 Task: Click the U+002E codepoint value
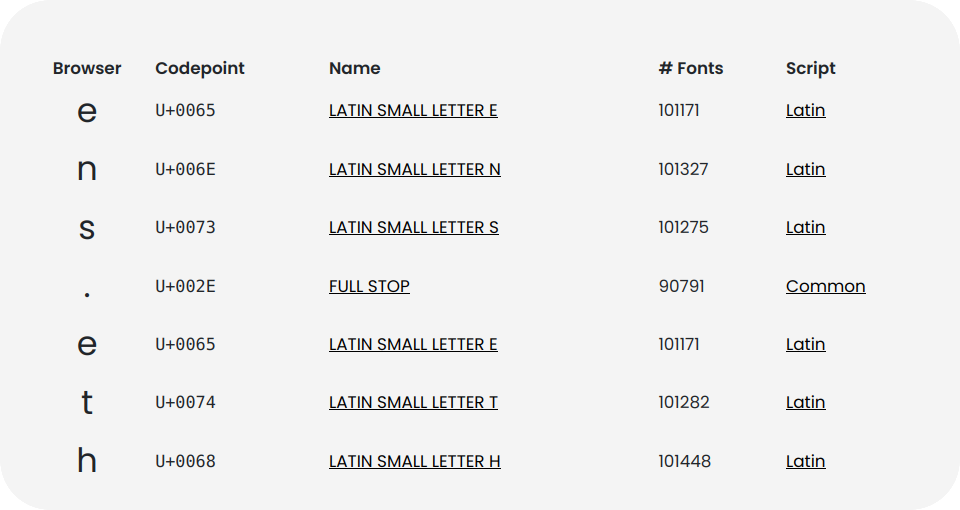185,286
